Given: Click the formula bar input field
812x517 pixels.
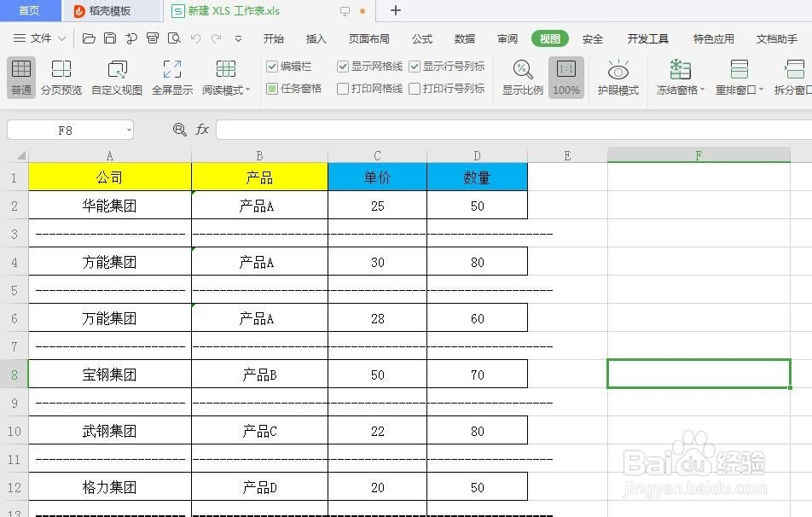Looking at the screenshot, I should pyautogui.click(x=513, y=130).
